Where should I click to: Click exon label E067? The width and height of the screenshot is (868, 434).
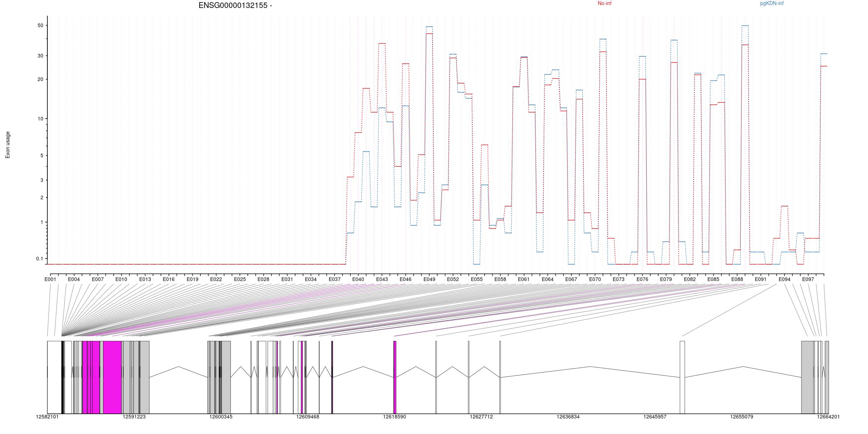point(571,279)
